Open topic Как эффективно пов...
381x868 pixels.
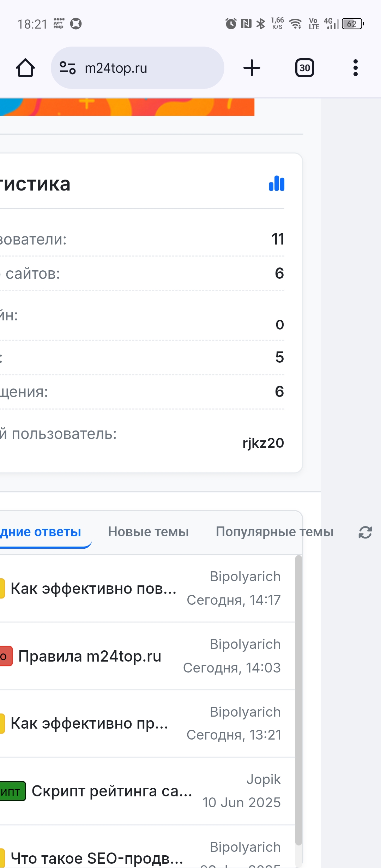pos(93,589)
